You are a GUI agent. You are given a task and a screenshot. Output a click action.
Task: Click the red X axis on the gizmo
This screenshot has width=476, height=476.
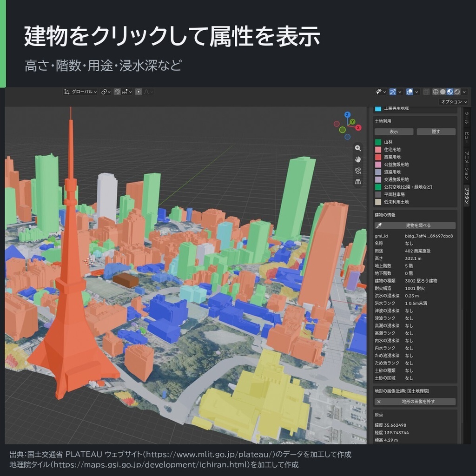pyautogui.click(x=358, y=127)
